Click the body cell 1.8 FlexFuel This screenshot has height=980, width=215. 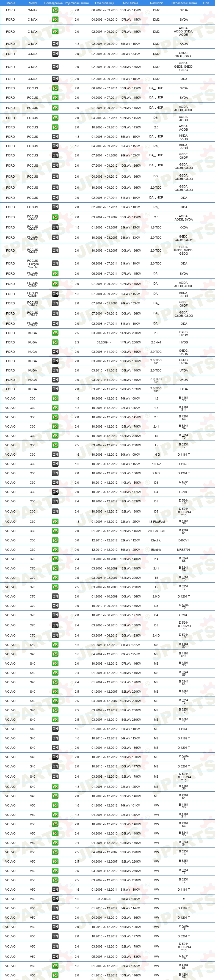(156, 522)
